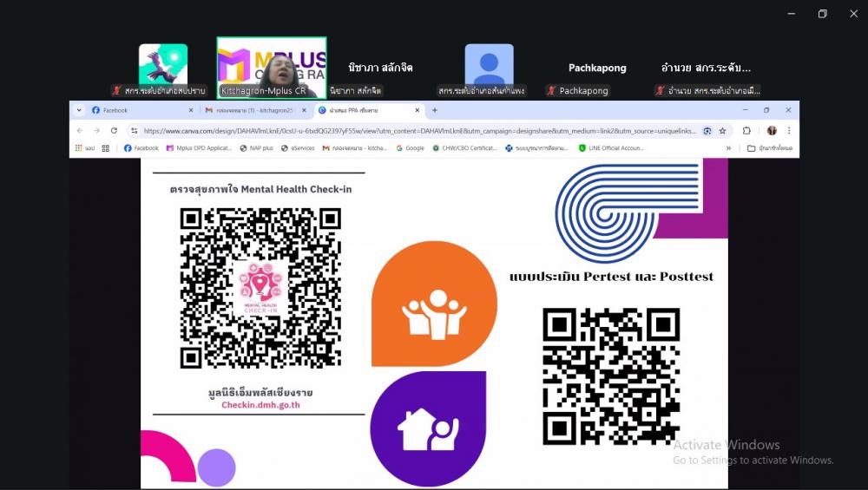Viewport: 868px width, 490px height.
Task: Click the new tab plus button
Action: [x=435, y=110]
